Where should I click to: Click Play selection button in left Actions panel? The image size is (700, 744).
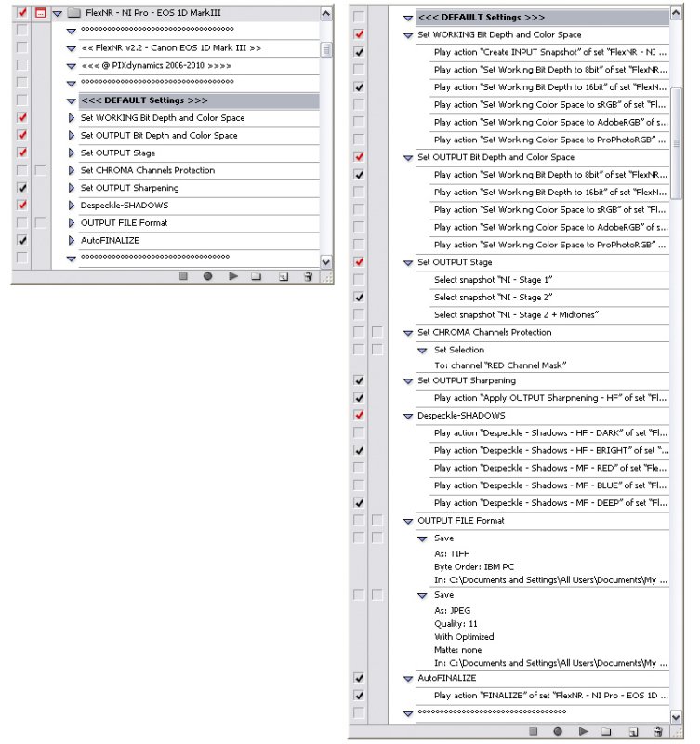click(x=232, y=276)
